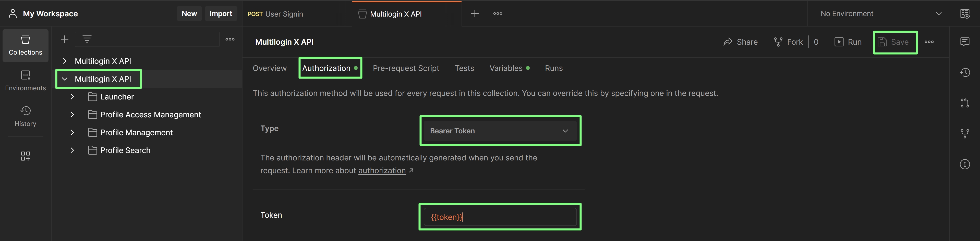
Task: Select the Multilogin X API open tab
Action: click(x=407, y=14)
